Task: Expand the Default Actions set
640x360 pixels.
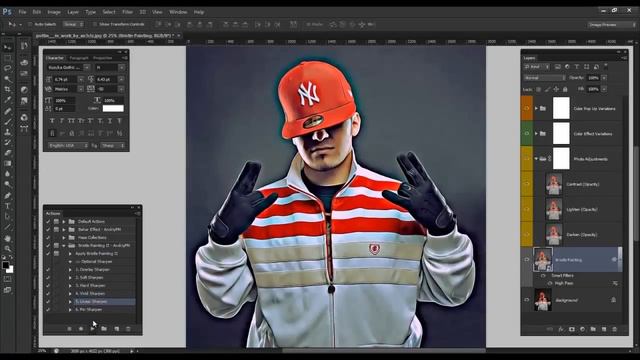Action: tap(64, 221)
